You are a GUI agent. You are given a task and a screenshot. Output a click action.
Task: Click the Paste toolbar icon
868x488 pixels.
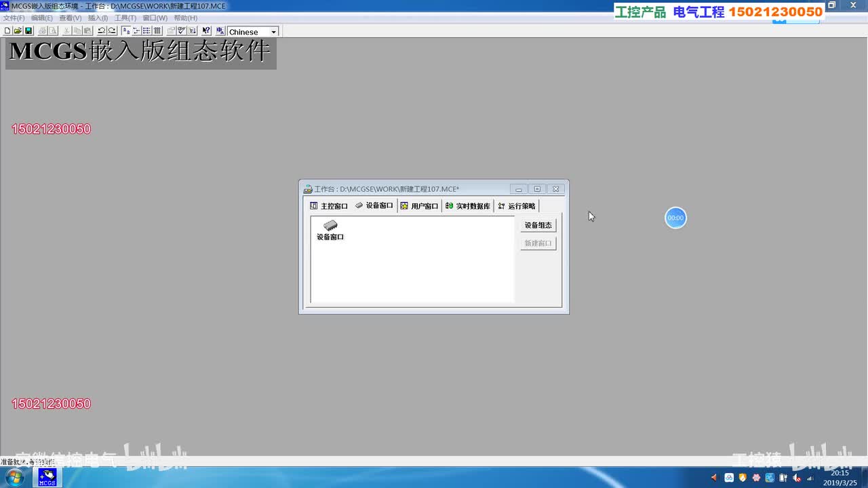[87, 31]
